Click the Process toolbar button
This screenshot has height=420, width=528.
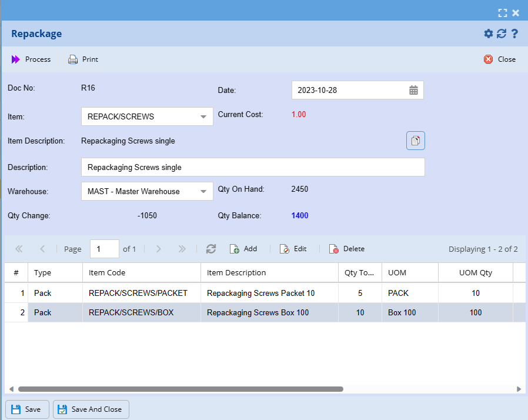(x=31, y=59)
